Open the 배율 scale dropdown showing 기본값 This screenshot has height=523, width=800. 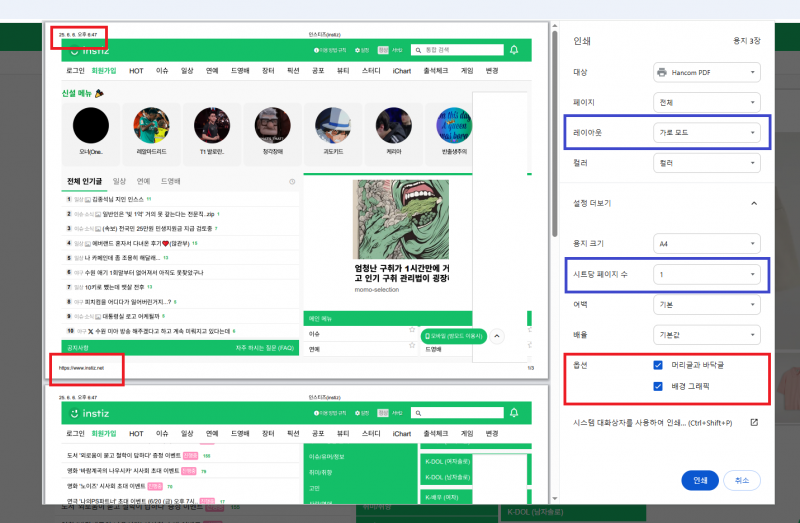(x=707, y=335)
